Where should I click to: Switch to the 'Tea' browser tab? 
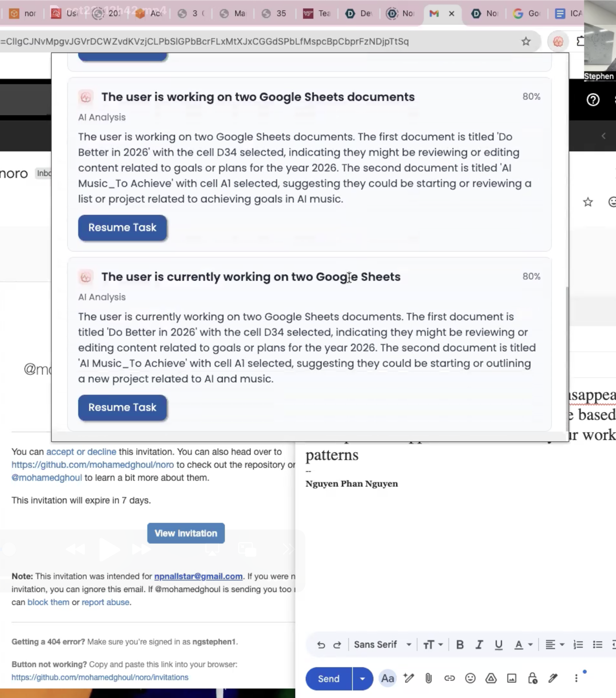click(317, 13)
